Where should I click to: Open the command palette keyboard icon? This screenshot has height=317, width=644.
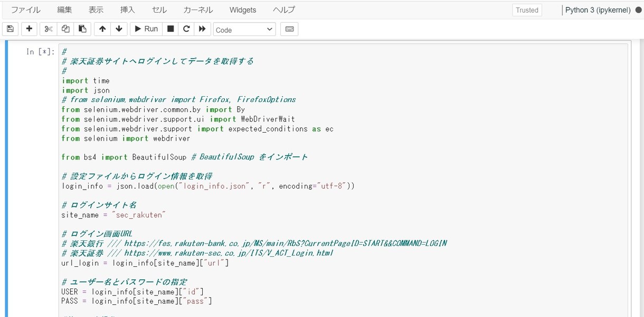tap(289, 29)
